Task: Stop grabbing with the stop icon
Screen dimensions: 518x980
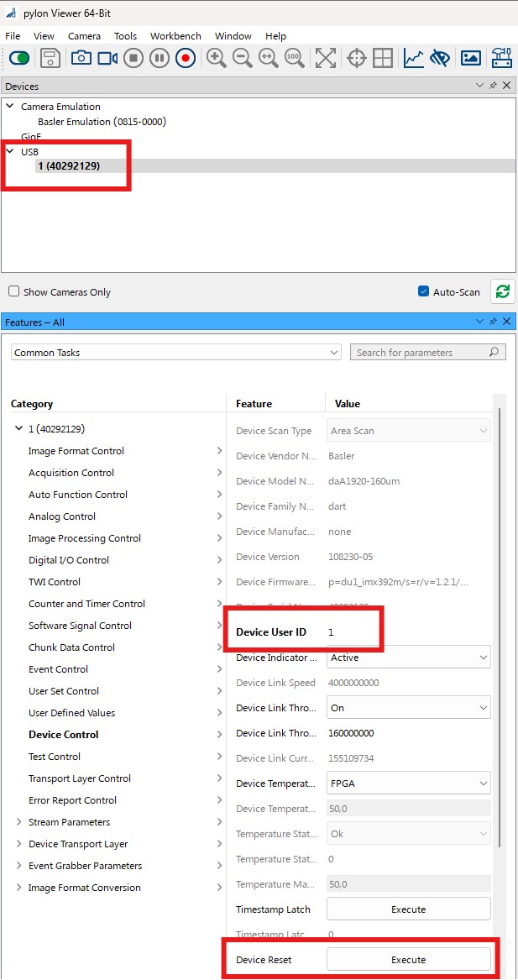Action: 133,59
